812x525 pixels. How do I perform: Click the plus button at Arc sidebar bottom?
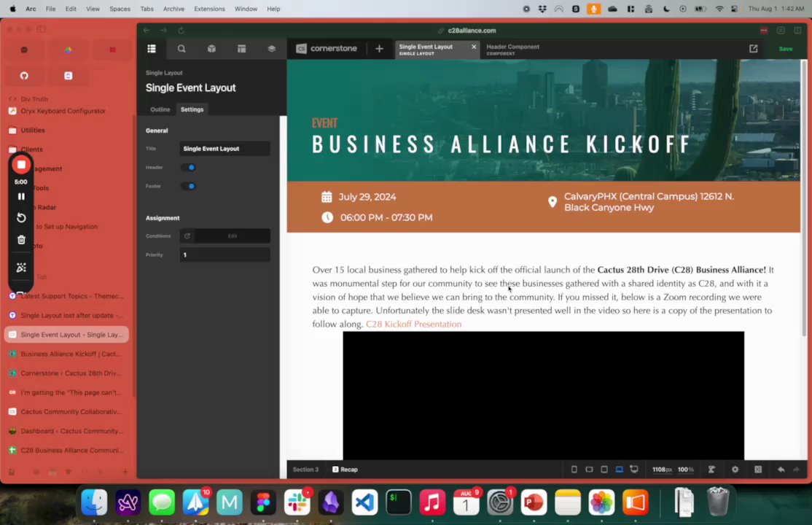[125, 472]
